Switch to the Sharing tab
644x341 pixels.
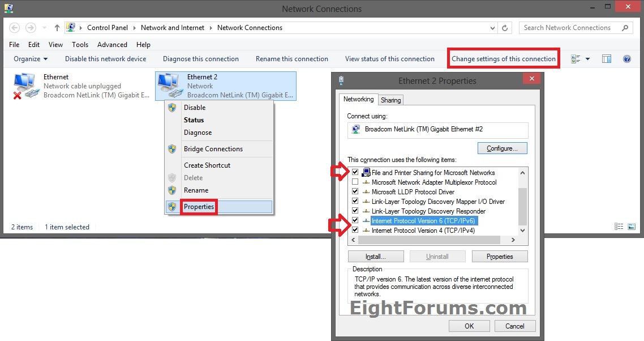point(390,100)
